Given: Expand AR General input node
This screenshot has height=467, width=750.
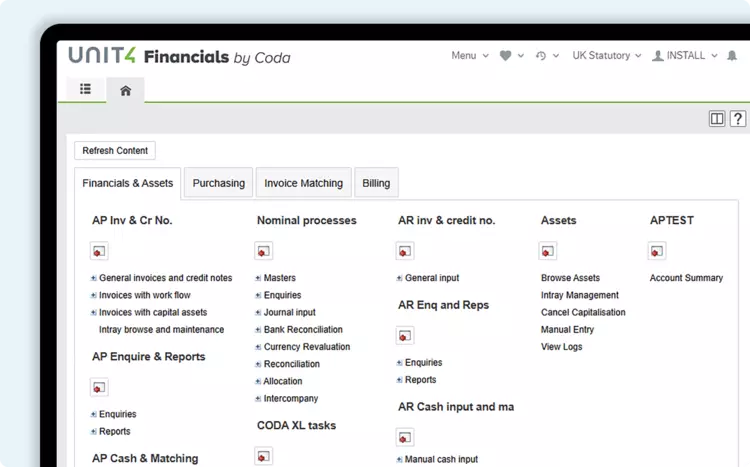Looking at the screenshot, I should [399, 278].
